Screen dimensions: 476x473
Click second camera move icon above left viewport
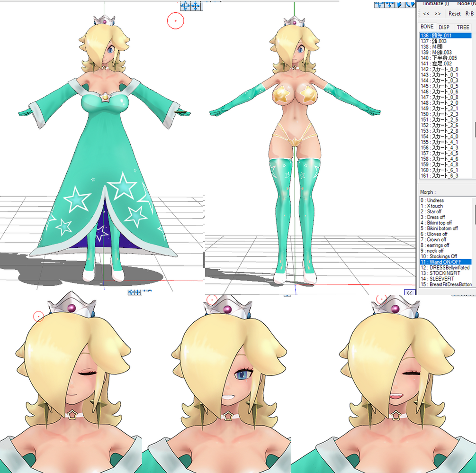196,6
